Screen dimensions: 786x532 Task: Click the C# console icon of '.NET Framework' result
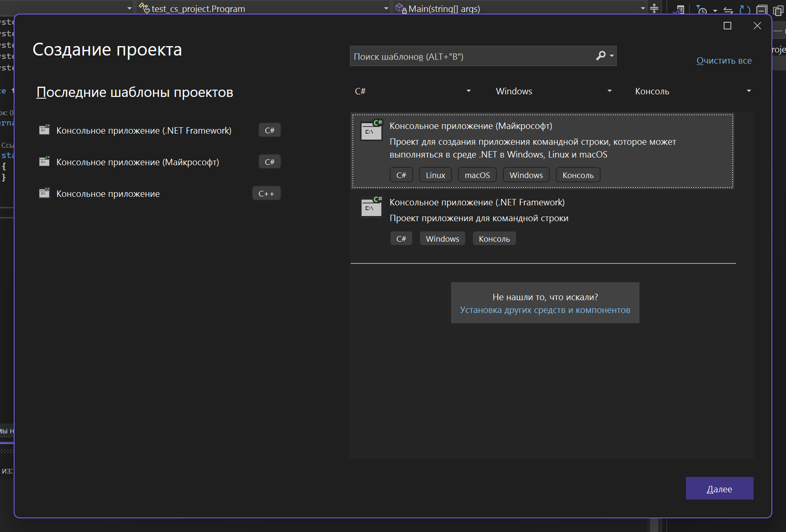coord(371,207)
